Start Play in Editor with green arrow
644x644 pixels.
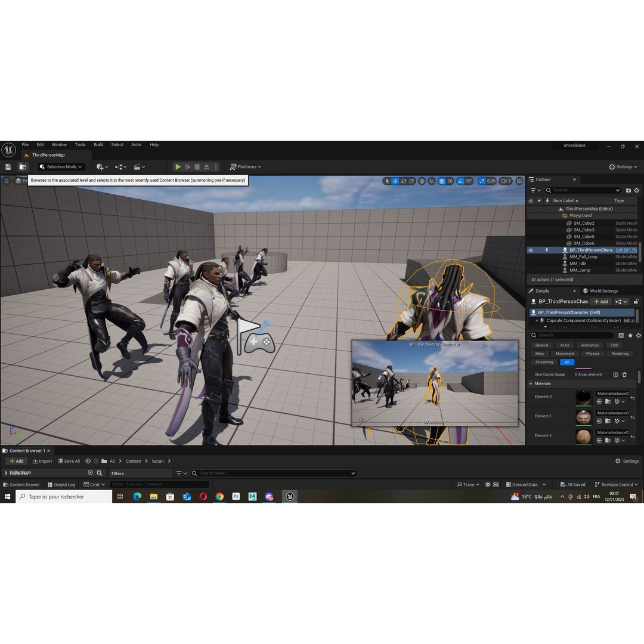pos(178,167)
